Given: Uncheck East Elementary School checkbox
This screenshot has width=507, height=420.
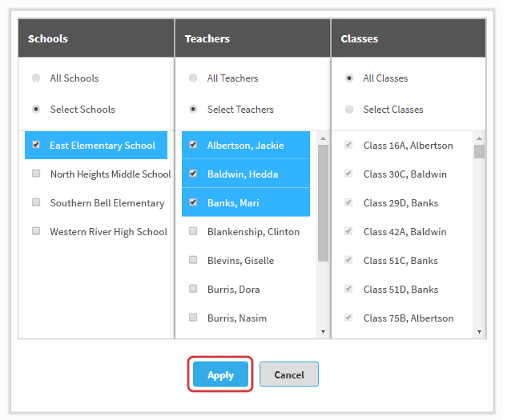Looking at the screenshot, I should coord(36,145).
